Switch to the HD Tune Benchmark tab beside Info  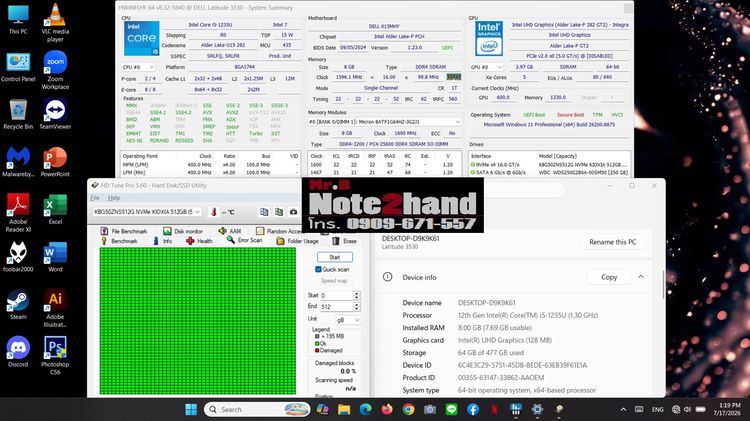[119, 241]
